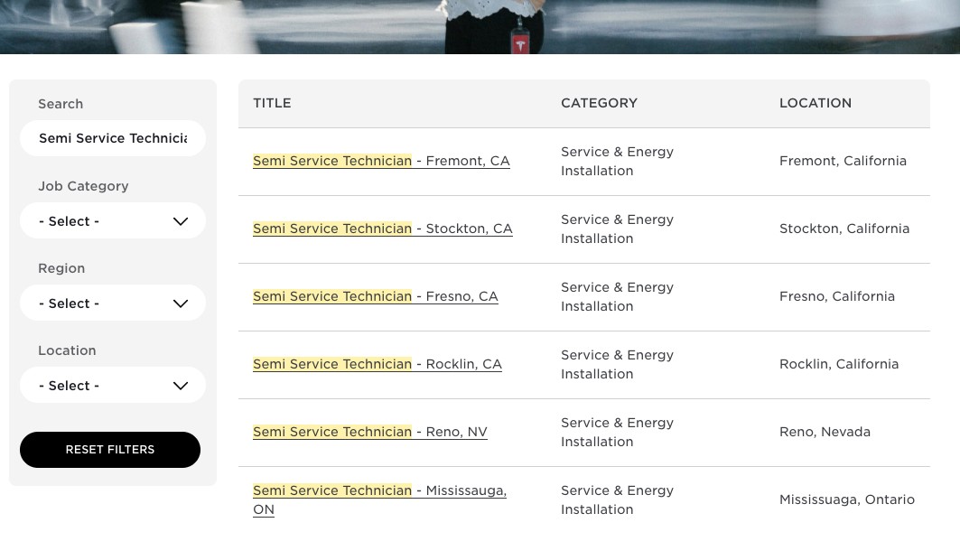Viewport: 960px width, 560px height.
Task: Click the Search input field
Action: (113, 138)
